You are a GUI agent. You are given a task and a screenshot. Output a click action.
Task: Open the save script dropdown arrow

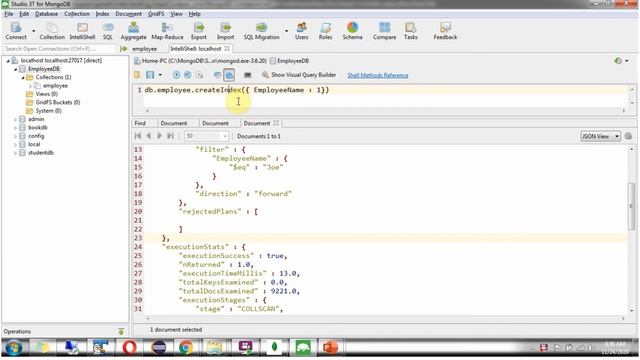(160, 75)
